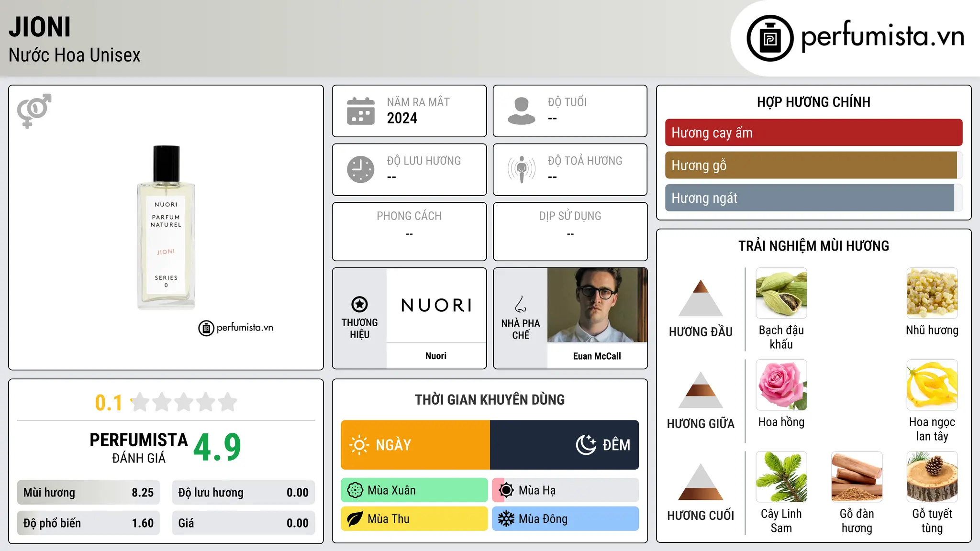Click the pyramid icon above Hương giữa
The image size is (980, 551).
[701, 390]
